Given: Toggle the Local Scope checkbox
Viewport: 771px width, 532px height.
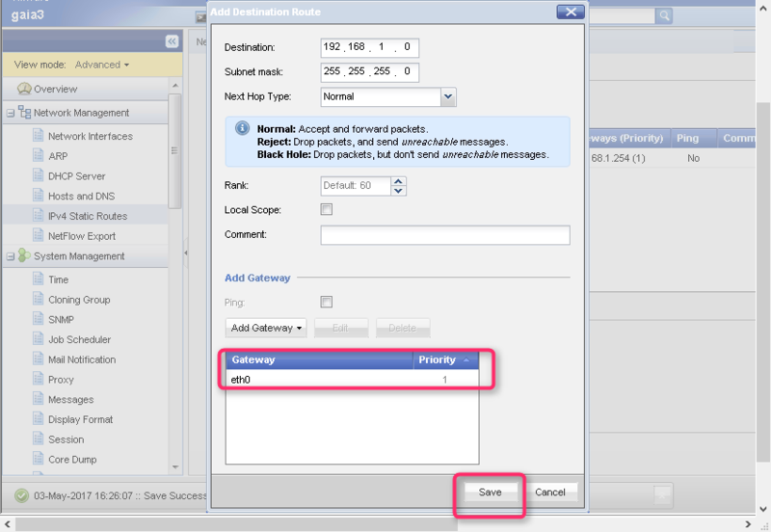Looking at the screenshot, I should pyautogui.click(x=327, y=209).
